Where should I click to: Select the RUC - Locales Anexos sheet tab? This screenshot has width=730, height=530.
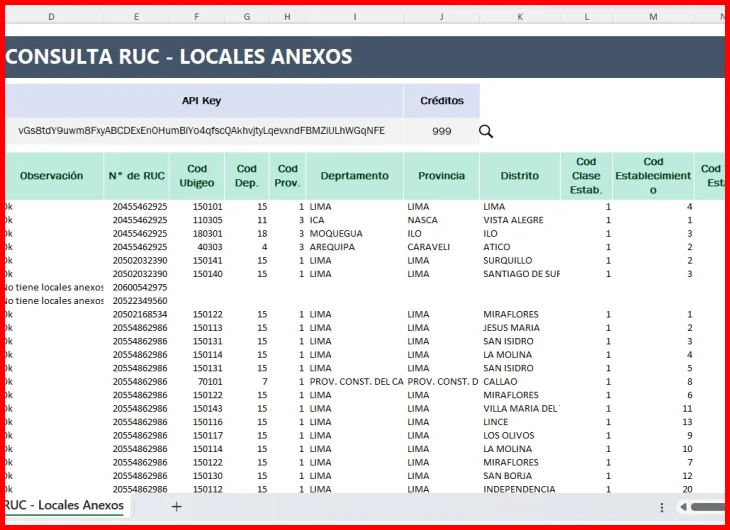tap(64, 505)
